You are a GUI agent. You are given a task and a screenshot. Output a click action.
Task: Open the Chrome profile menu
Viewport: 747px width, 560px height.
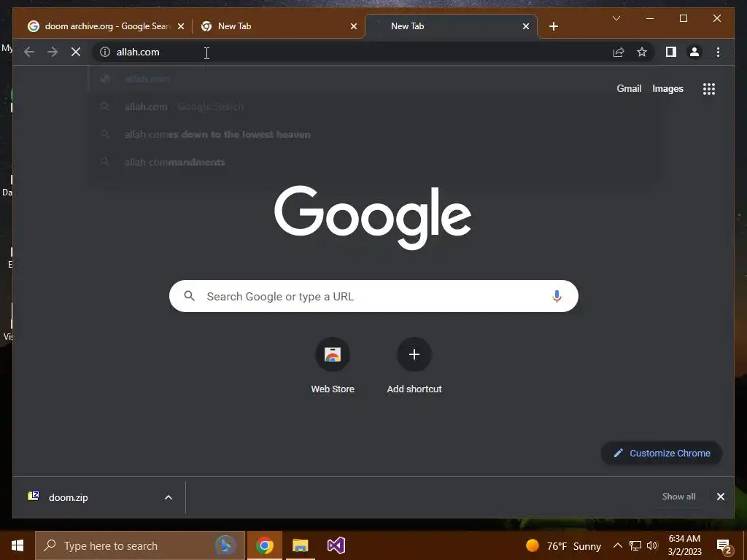point(694,52)
